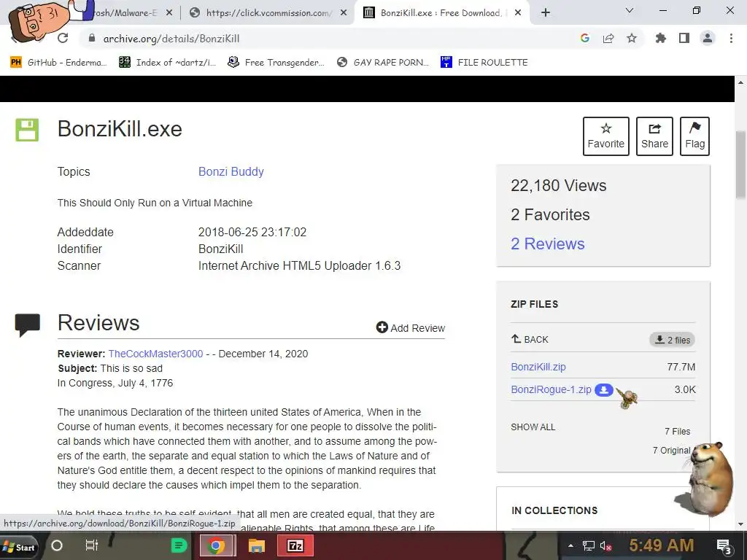Click the 2 Favorites text

[x=550, y=215]
